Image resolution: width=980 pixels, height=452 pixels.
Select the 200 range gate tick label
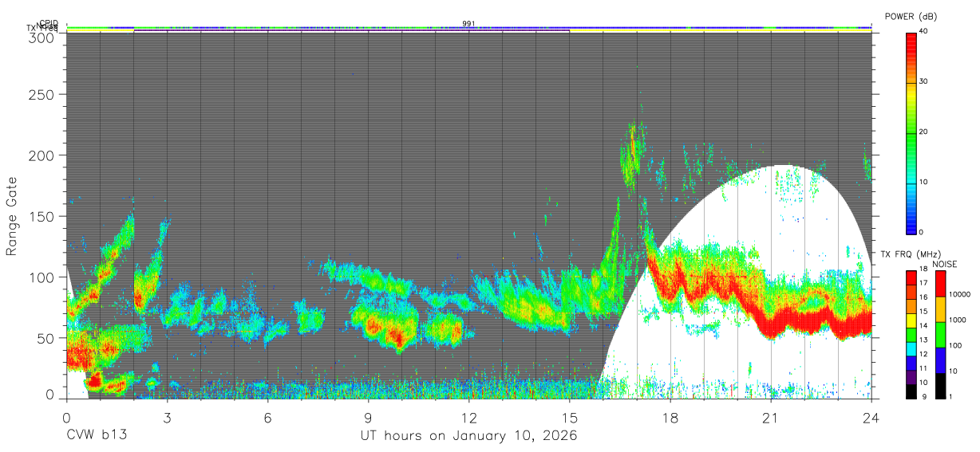click(43, 155)
